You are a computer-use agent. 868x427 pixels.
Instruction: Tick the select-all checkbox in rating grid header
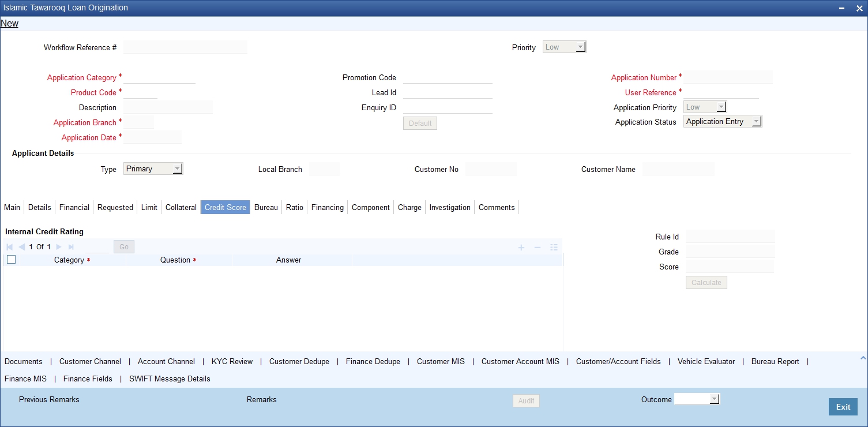pos(11,260)
